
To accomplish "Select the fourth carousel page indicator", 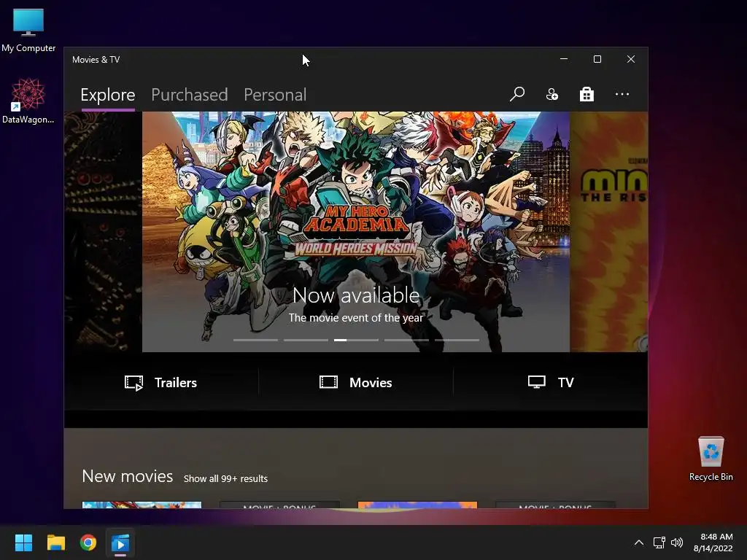I will click(406, 340).
